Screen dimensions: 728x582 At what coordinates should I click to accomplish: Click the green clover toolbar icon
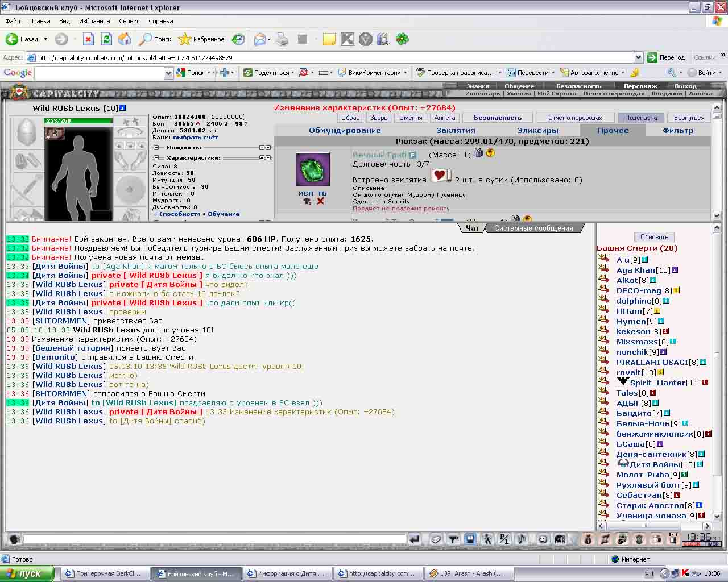click(x=402, y=39)
